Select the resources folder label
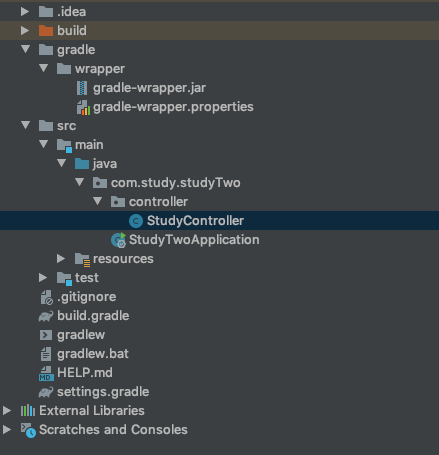439x455 pixels. pos(123,259)
